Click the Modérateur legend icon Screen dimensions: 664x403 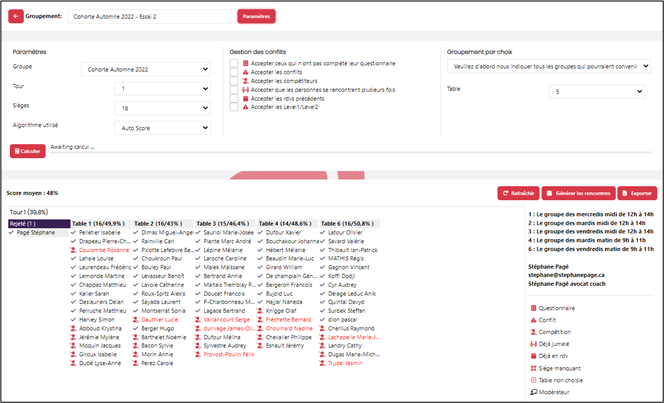[x=531, y=392]
